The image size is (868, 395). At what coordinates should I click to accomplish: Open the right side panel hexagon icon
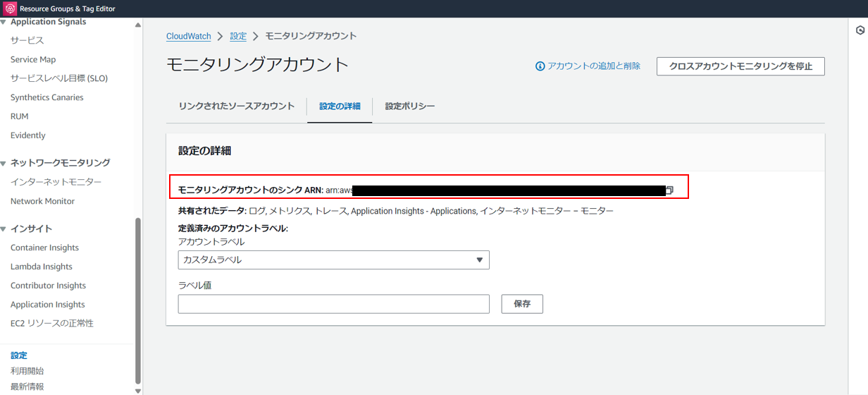[860, 30]
